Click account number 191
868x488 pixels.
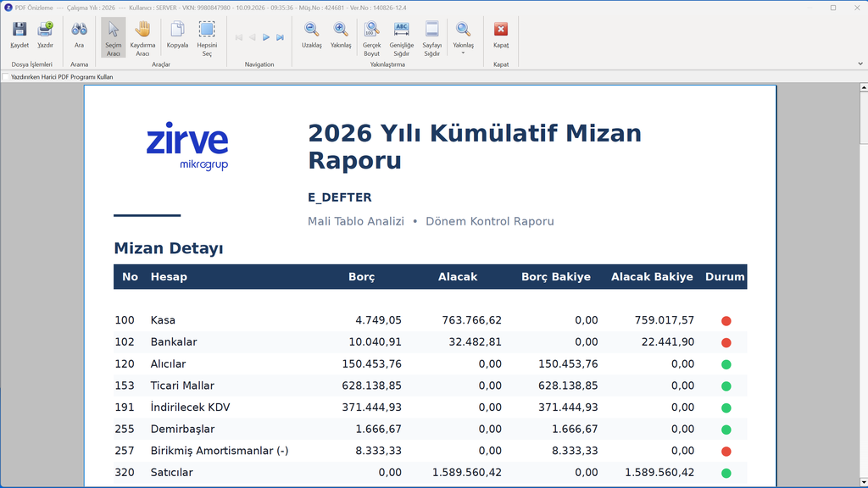[125, 408]
